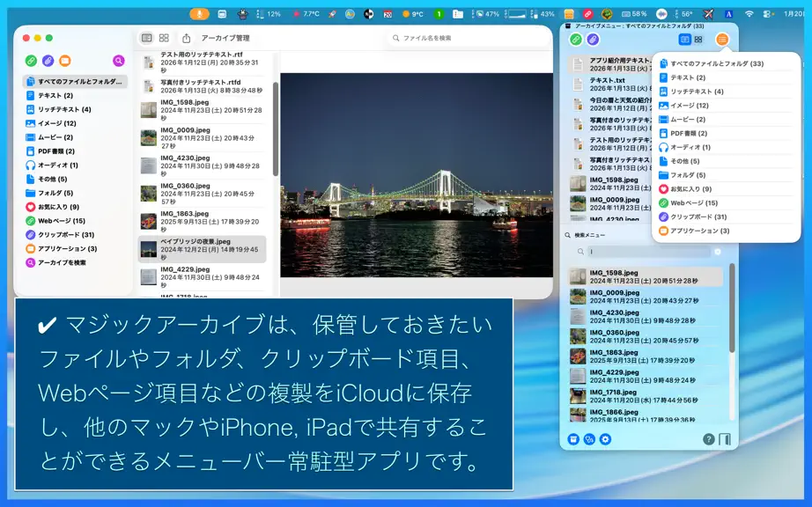Select IMG_0360.jpeg in main window file list
This screenshot has height=507, width=812.
202,194
